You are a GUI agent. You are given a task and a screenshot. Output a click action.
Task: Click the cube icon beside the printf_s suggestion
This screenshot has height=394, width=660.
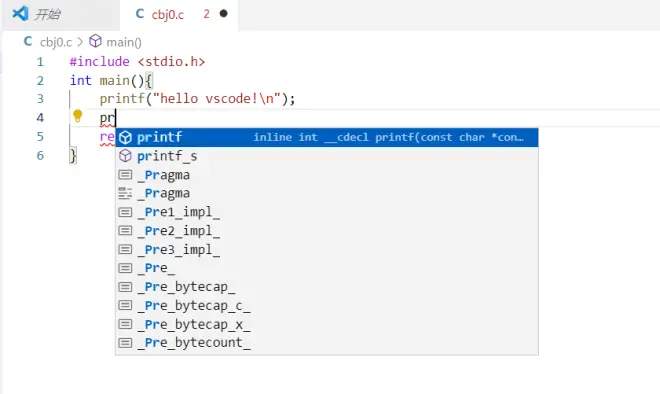click(x=125, y=156)
